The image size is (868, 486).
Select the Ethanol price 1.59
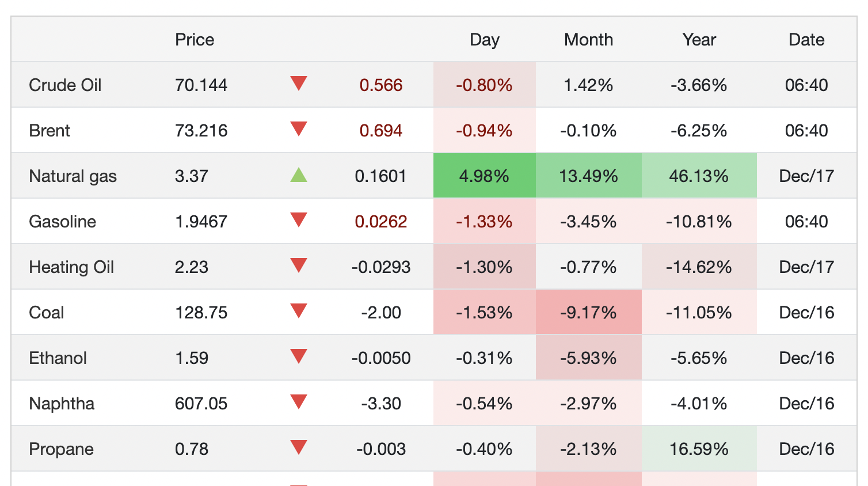coord(192,358)
